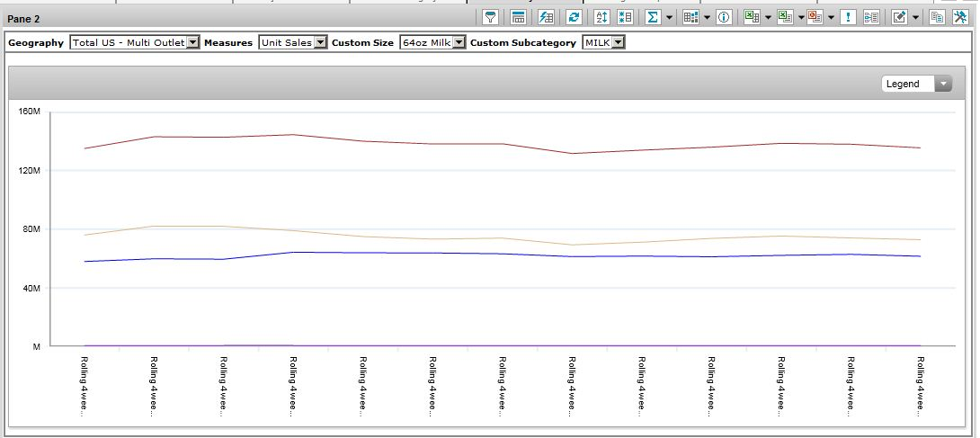This screenshot has width=980, height=438.
Task: Click the blue exclamation alert icon
Action: (848, 18)
